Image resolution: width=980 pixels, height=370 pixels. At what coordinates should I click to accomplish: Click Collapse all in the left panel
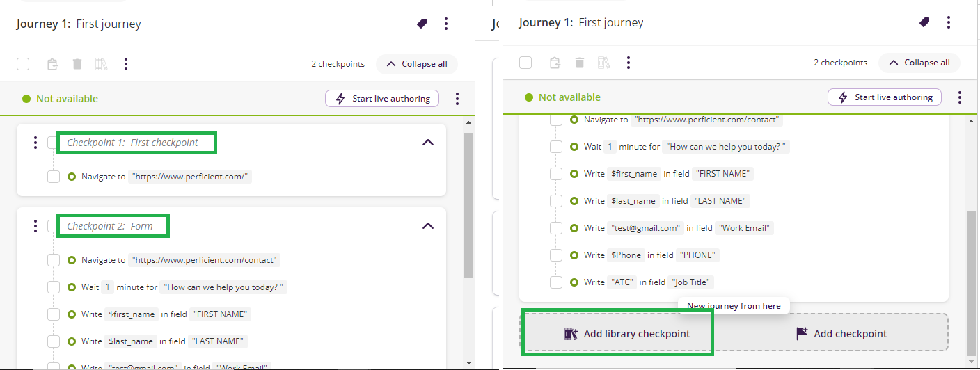pyautogui.click(x=417, y=64)
